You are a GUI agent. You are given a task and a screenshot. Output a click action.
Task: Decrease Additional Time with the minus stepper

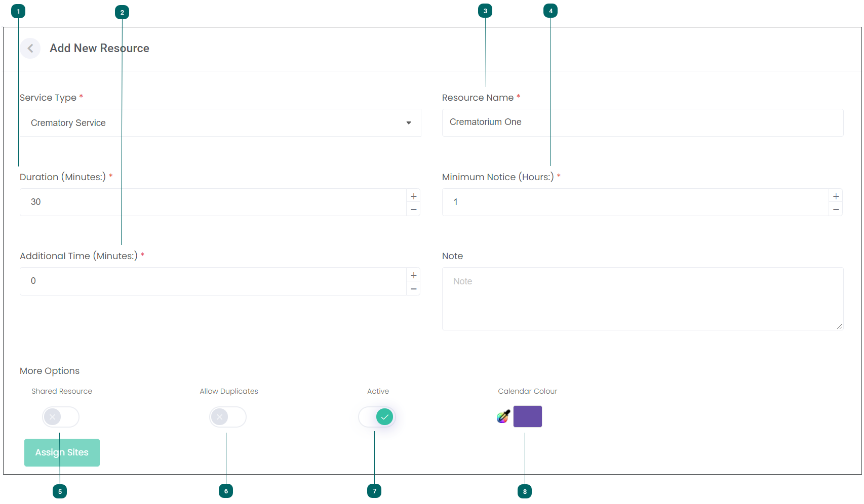(414, 288)
